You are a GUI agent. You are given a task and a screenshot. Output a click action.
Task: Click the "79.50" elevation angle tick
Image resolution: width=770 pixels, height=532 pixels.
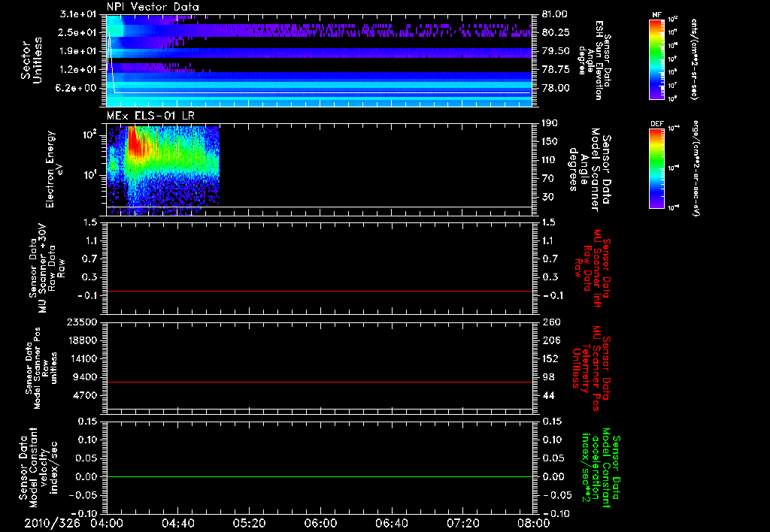coord(556,51)
